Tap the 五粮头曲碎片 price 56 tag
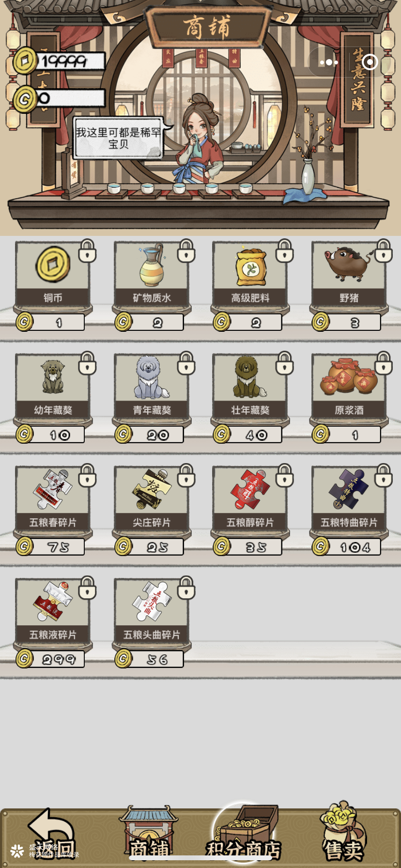This screenshot has height=868, width=401. (x=149, y=659)
